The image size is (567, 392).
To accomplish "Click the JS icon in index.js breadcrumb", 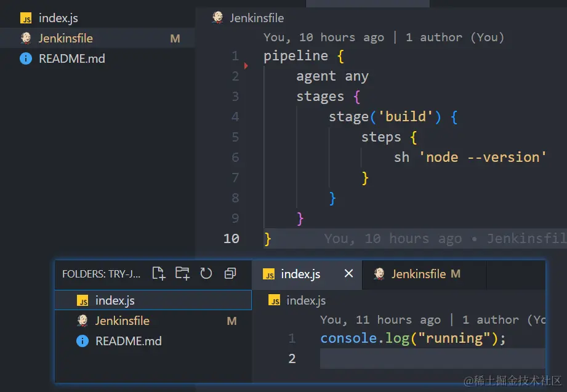I will click(274, 300).
